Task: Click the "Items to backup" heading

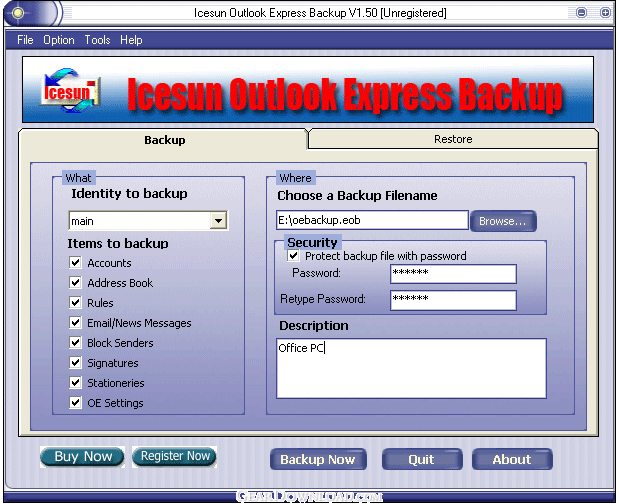Action: coord(118,244)
